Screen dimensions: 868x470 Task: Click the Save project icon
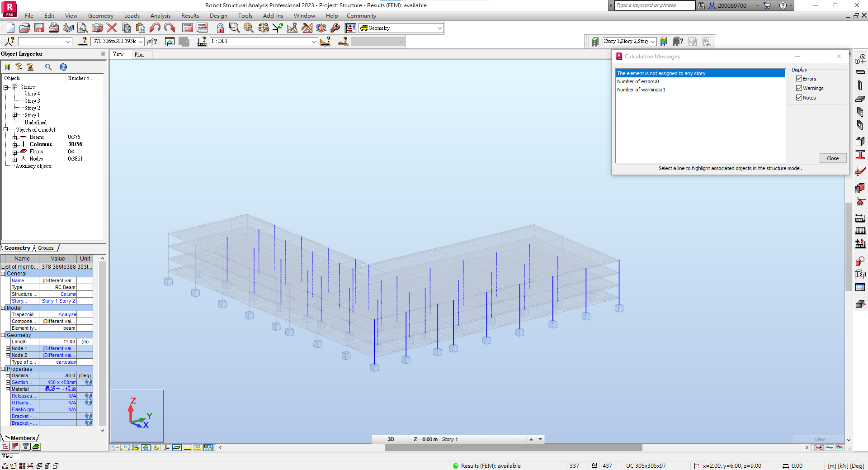pyautogui.click(x=39, y=28)
